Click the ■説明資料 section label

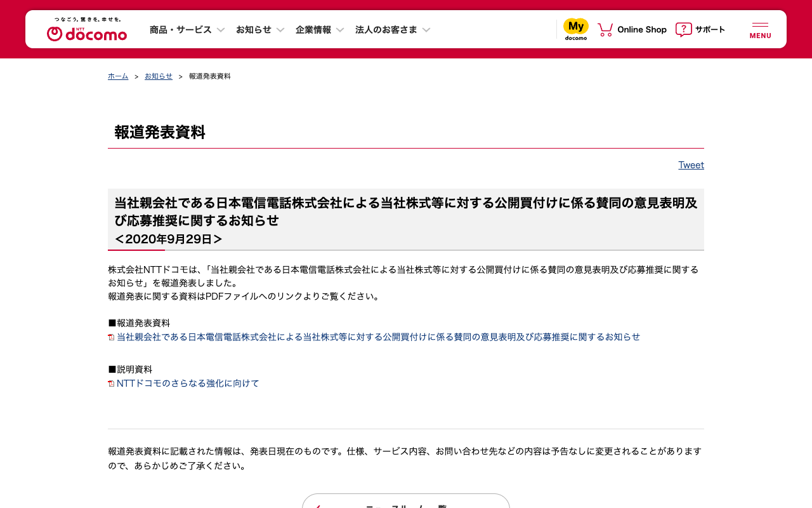point(130,370)
